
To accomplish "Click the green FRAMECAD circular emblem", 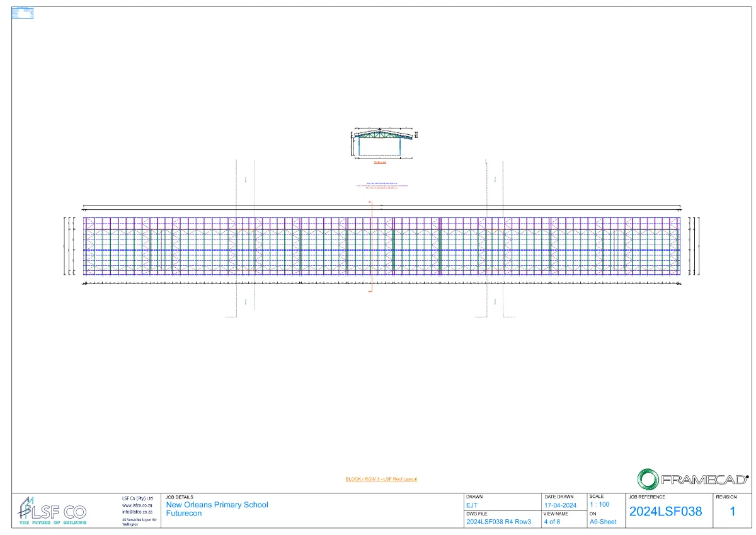I will point(648,479).
